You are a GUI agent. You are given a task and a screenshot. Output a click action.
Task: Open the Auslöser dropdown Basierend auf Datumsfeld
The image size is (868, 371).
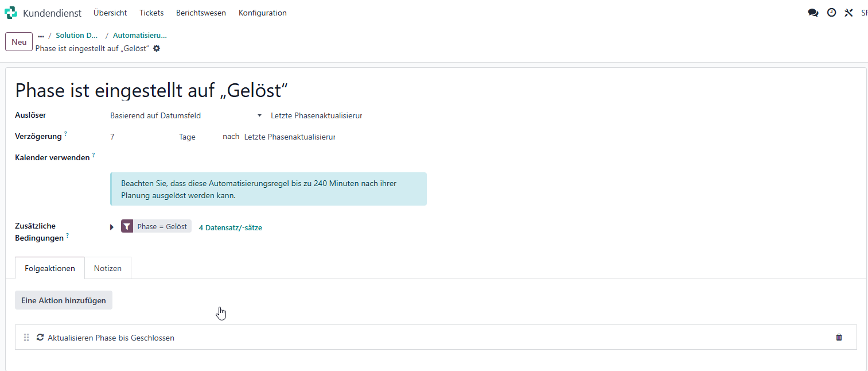(186, 115)
